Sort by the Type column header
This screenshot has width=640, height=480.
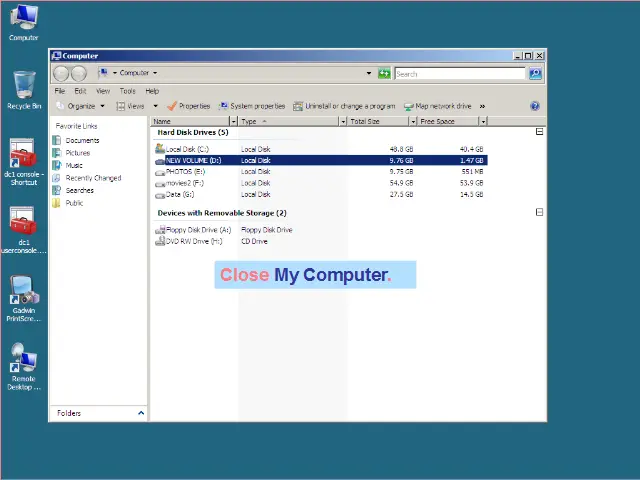point(289,121)
